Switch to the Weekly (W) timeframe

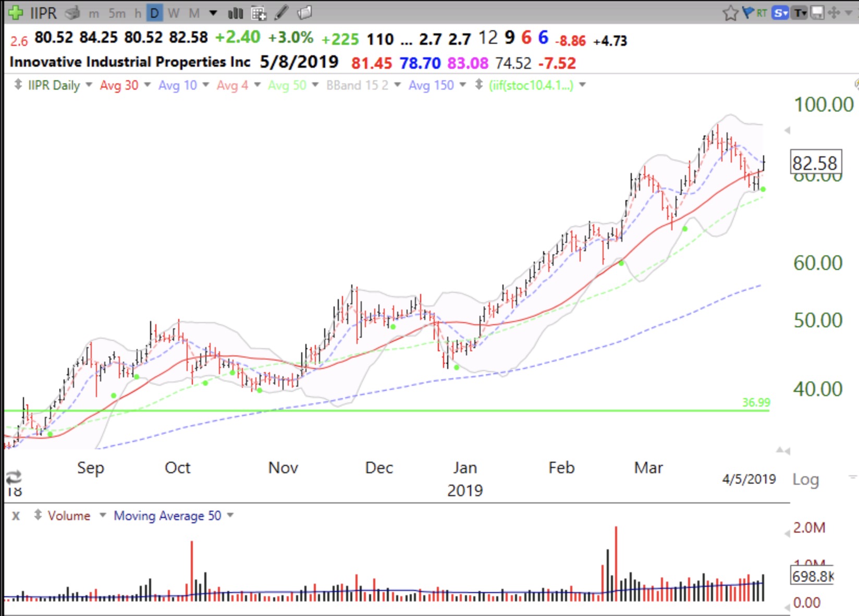pos(174,13)
